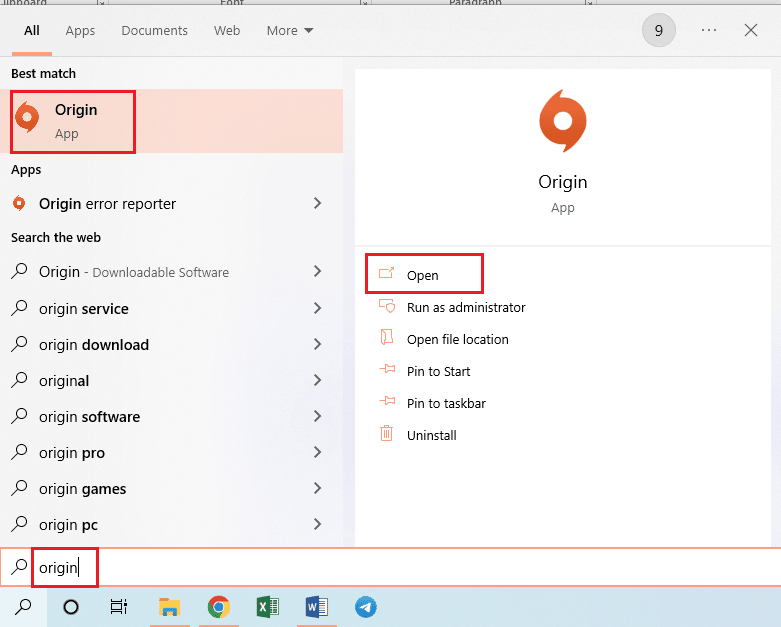Choose Pin to Start
Viewport: 781px width, 627px height.
tap(438, 371)
